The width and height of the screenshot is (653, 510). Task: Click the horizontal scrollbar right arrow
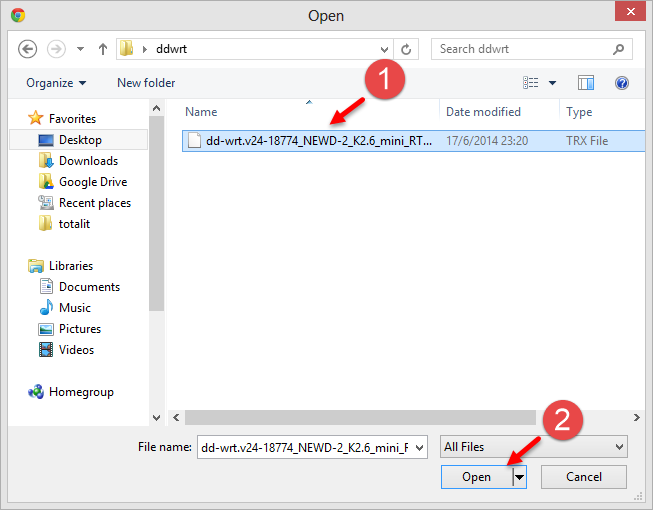(x=637, y=418)
